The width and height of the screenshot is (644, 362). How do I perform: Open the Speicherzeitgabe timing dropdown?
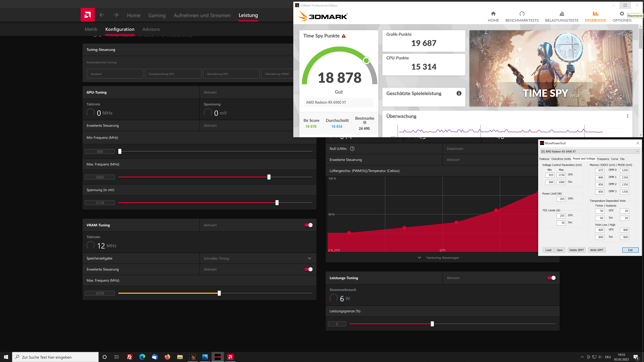309,258
